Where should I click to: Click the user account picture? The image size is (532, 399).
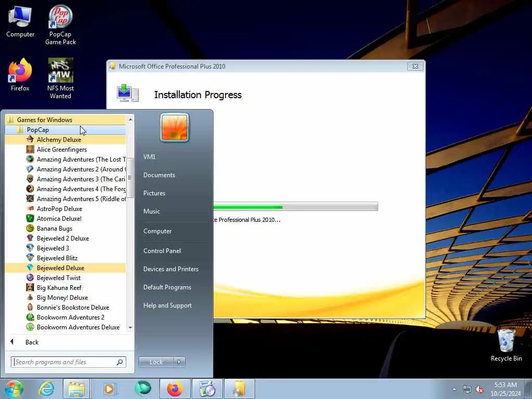175,128
